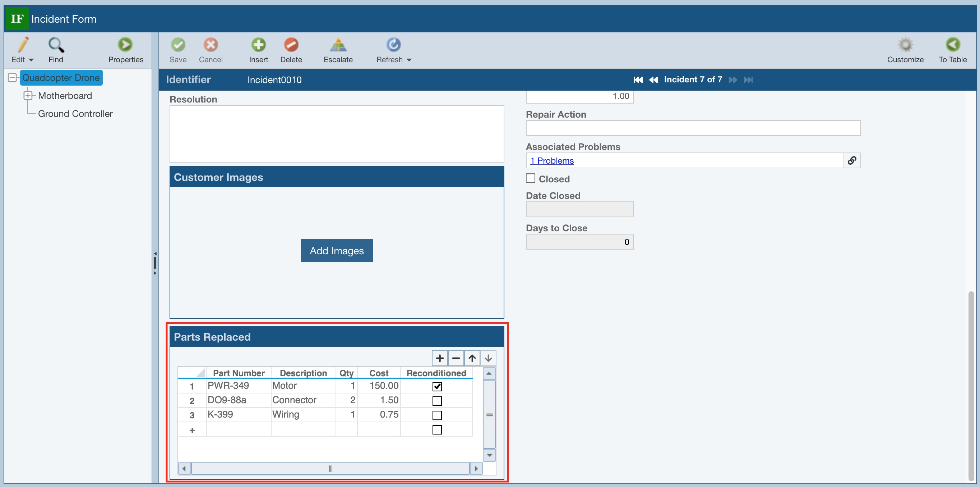Open the Find magnifier tool

pos(56,45)
